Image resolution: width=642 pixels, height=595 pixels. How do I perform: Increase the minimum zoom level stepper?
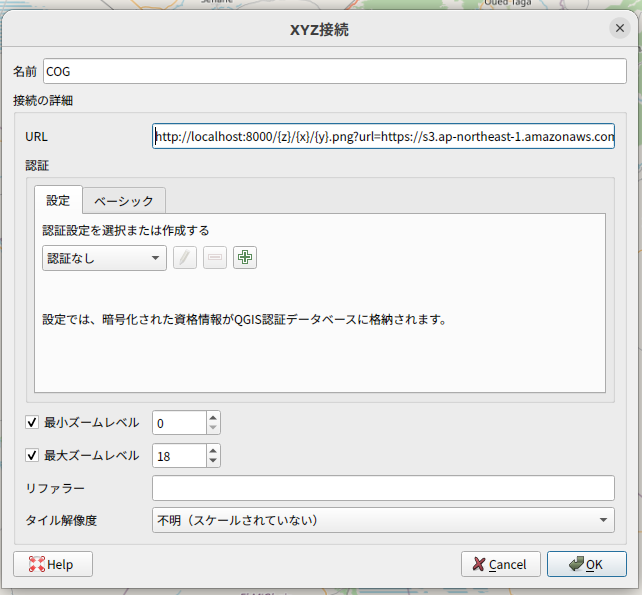click(x=213, y=417)
